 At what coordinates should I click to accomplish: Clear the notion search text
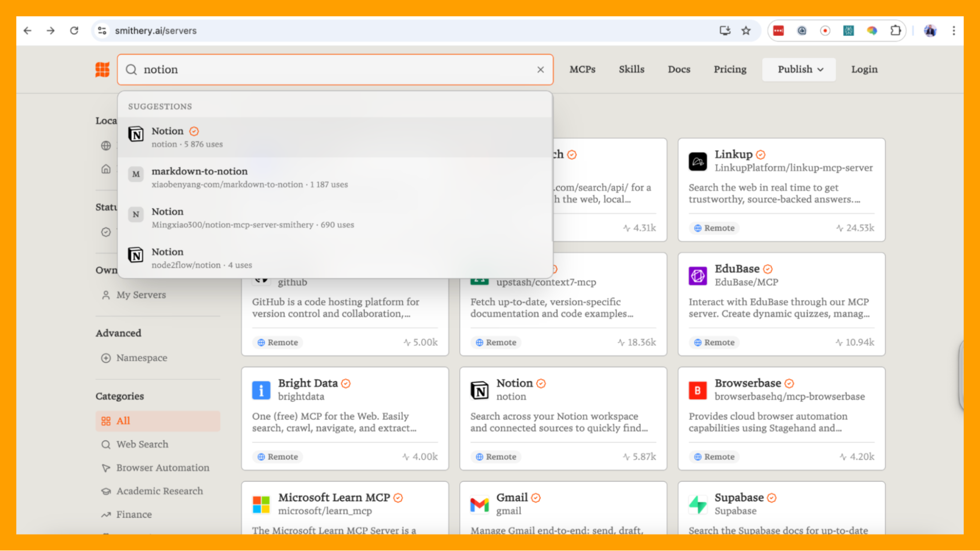(x=540, y=70)
